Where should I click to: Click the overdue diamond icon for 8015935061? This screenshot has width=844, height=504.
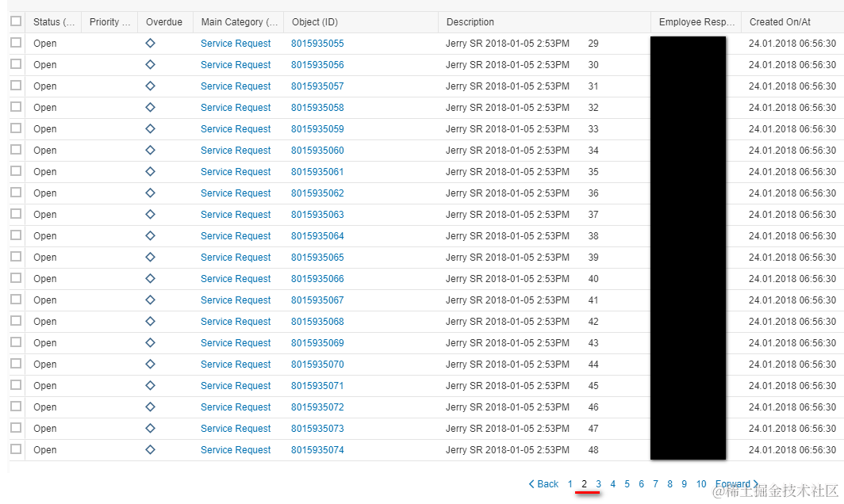(x=150, y=172)
